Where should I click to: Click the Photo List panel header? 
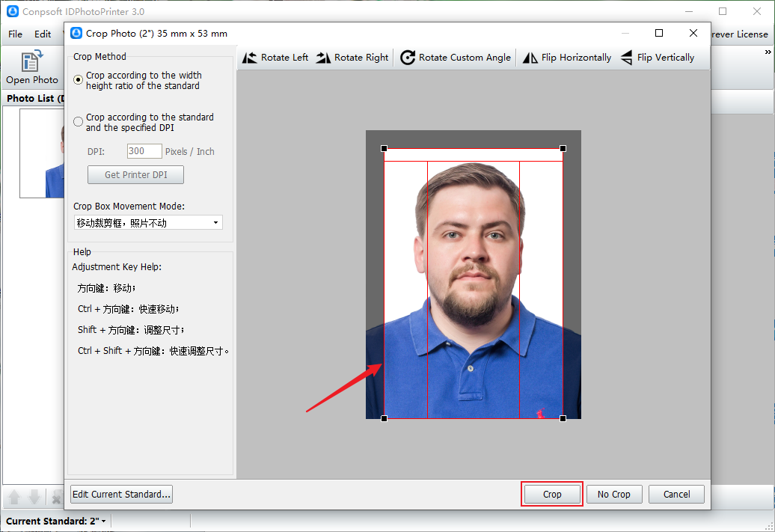pyautogui.click(x=34, y=98)
